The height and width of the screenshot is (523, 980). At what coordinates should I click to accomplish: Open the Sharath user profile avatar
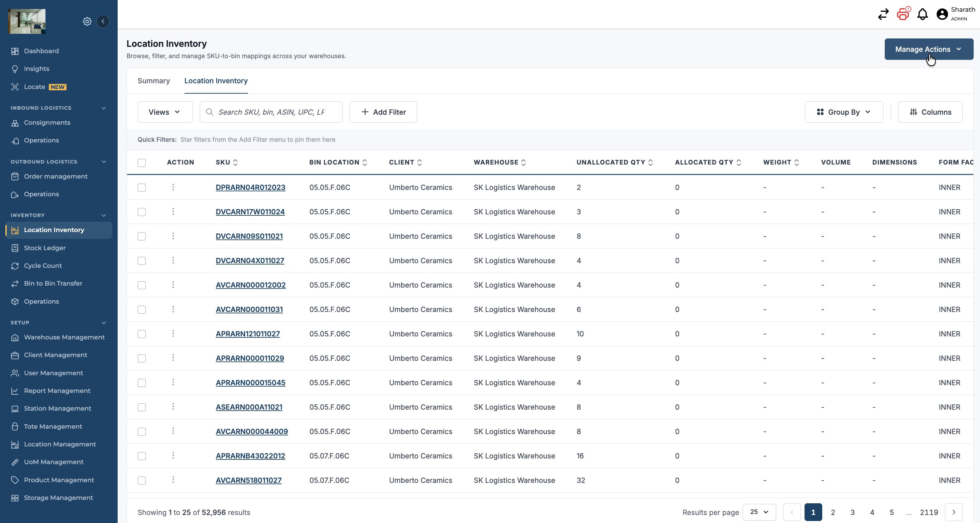942,14
